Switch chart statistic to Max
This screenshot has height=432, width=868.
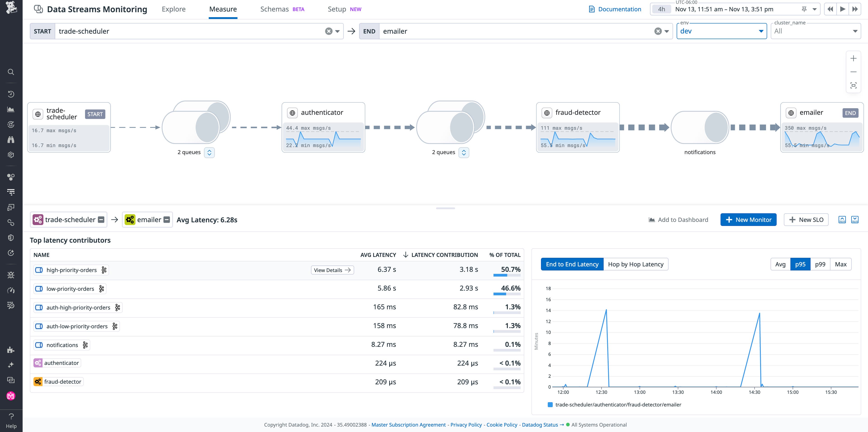841,264
